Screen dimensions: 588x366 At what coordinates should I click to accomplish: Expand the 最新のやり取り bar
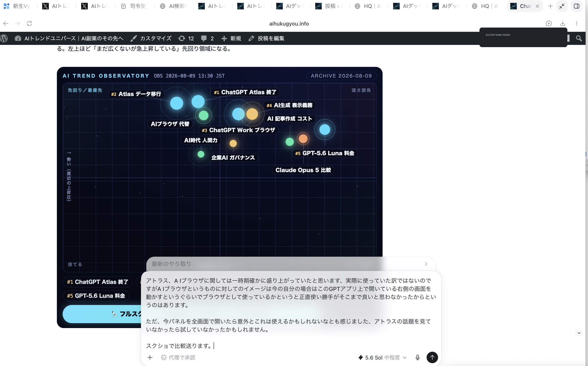tap(291, 264)
